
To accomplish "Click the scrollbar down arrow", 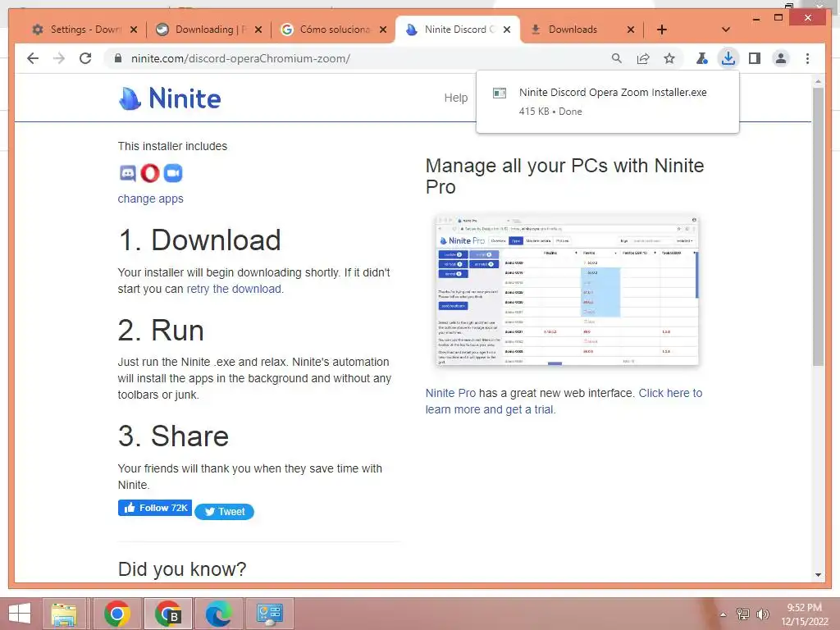I will point(818,575).
